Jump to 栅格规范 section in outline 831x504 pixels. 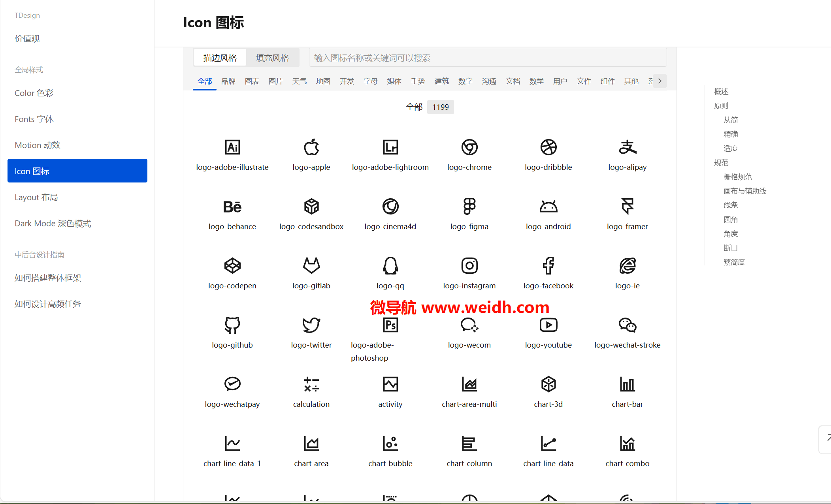coord(738,177)
